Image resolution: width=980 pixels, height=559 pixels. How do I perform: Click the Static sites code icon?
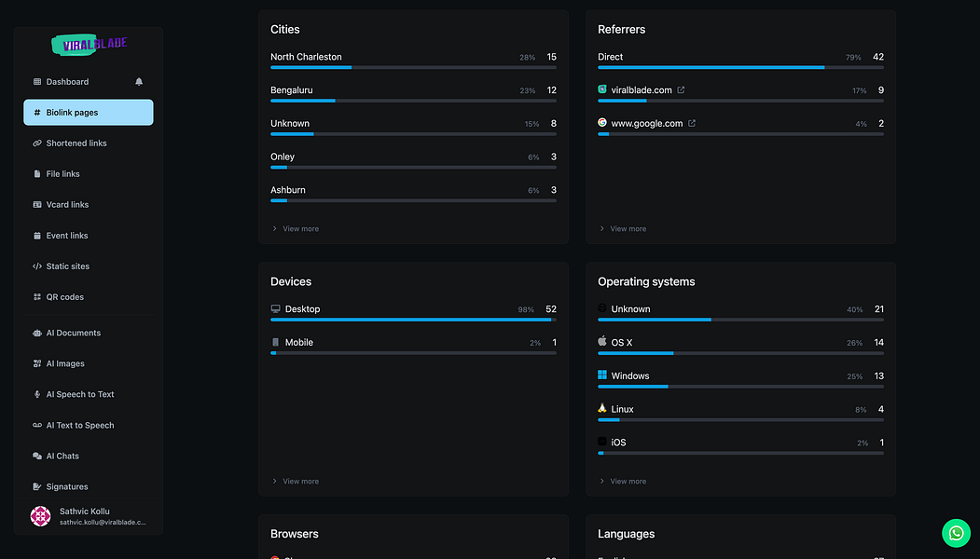[37, 266]
